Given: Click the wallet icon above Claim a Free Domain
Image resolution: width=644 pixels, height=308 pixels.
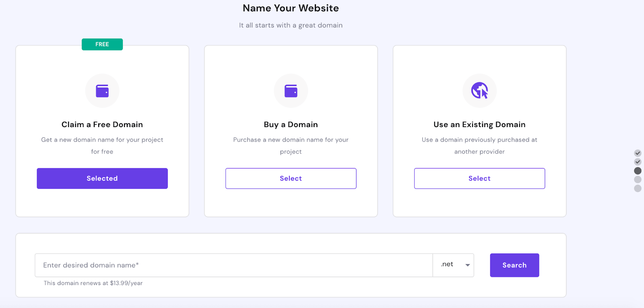Looking at the screenshot, I should 102,91.
